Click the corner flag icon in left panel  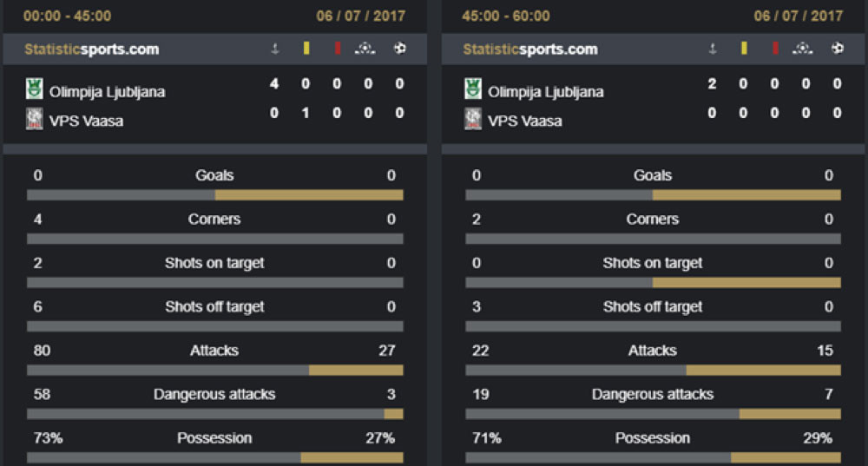[274, 49]
